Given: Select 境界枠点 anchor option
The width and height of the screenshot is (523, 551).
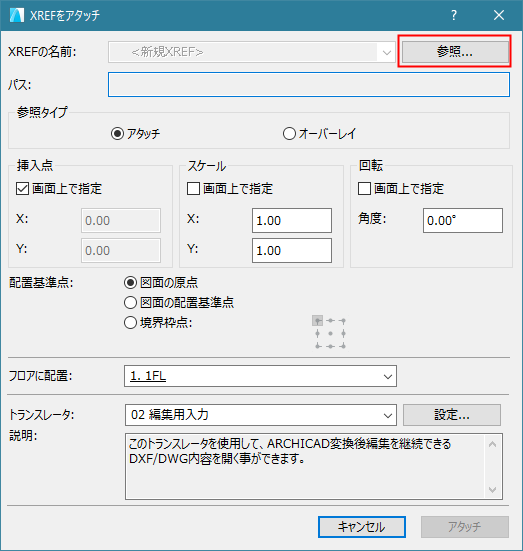Looking at the screenshot, I should (158, 323).
